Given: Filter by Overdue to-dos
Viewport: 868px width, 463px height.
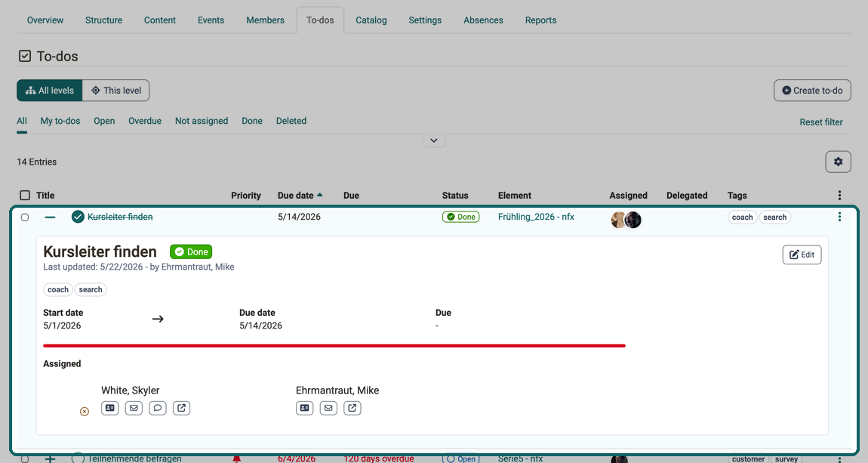Looking at the screenshot, I should [x=145, y=121].
